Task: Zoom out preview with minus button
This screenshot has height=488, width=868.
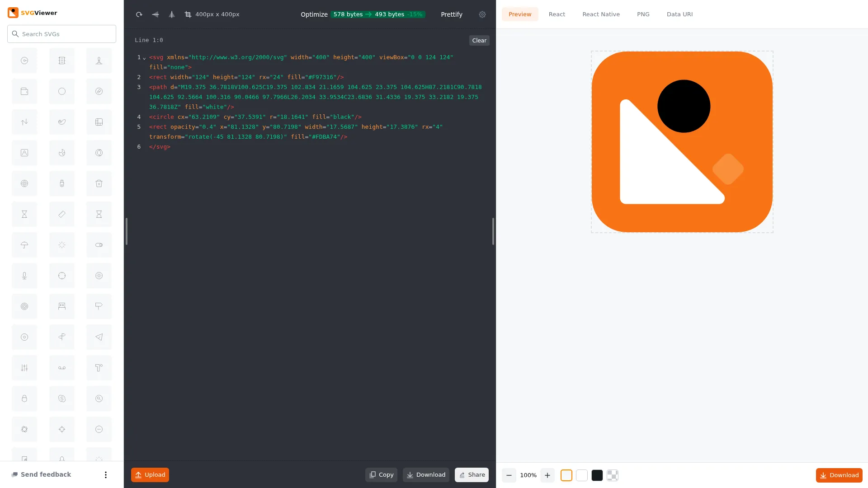Action: [509, 475]
